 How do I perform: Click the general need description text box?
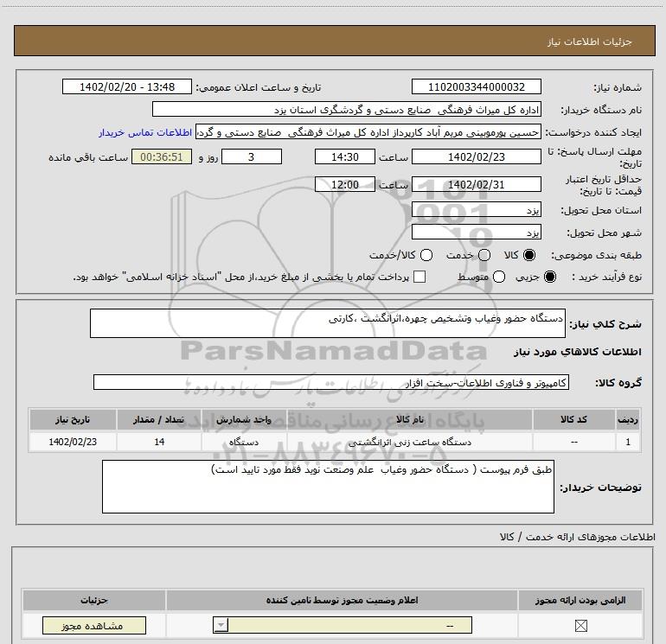click(328, 323)
